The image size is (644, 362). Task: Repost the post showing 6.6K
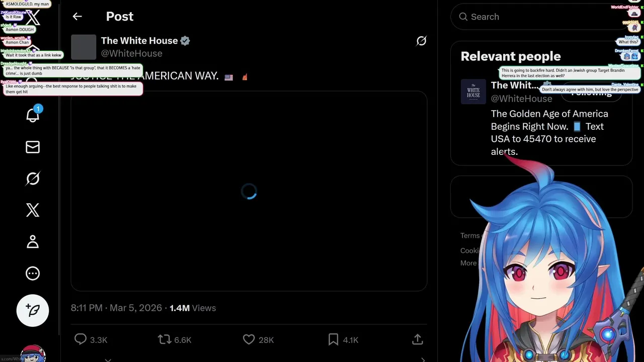pyautogui.click(x=174, y=340)
